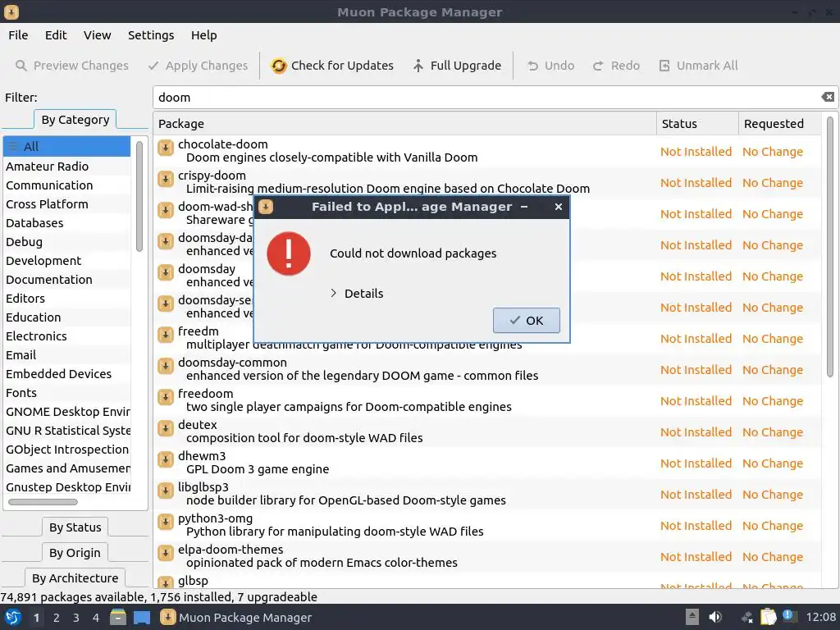Screen dimensions: 840x630
Task: Click the libglbsp3 package icon
Action: 166,491
